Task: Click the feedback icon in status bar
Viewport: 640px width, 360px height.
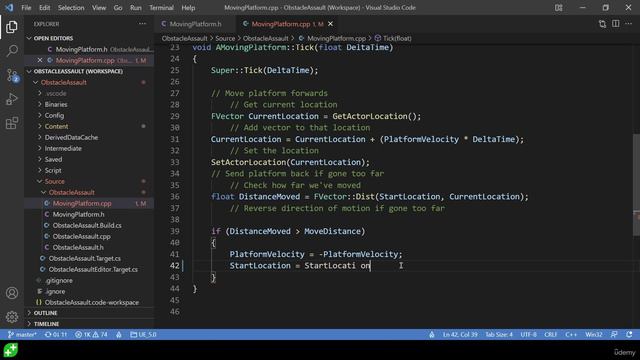Action: 614,335
